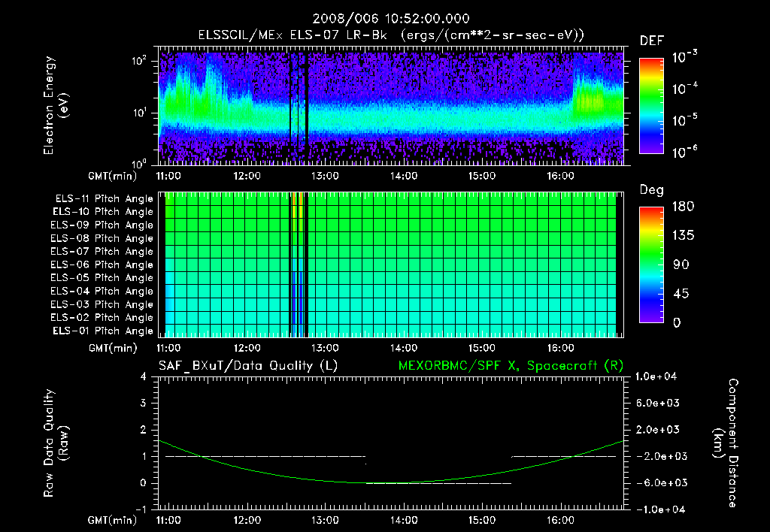The image size is (770, 532).
Task: Click the 180 value on Deg scale
Action: pyautogui.click(x=683, y=207)
